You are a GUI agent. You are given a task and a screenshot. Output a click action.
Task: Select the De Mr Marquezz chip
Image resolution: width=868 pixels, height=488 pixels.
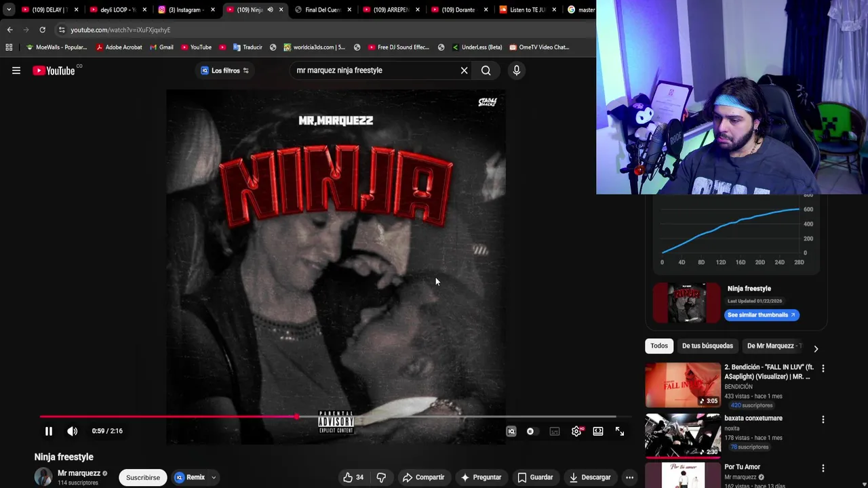pyautogui.click(x=773, y=346)
